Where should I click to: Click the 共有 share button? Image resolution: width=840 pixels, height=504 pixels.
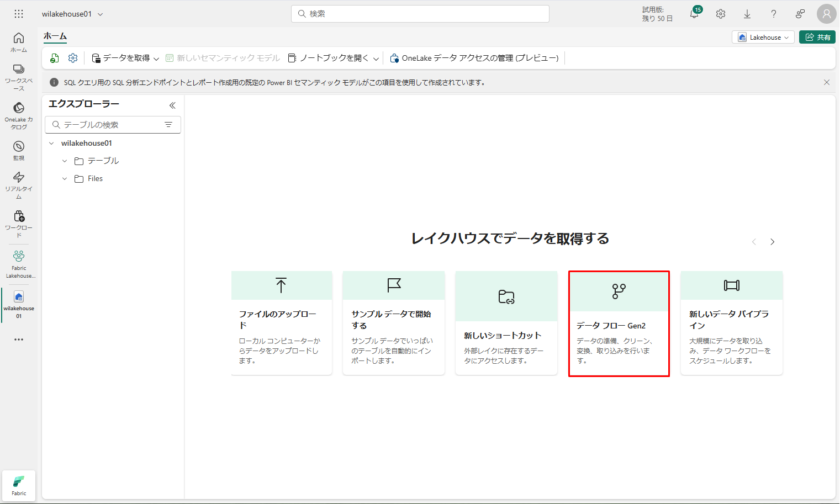(x=817, y=37)
